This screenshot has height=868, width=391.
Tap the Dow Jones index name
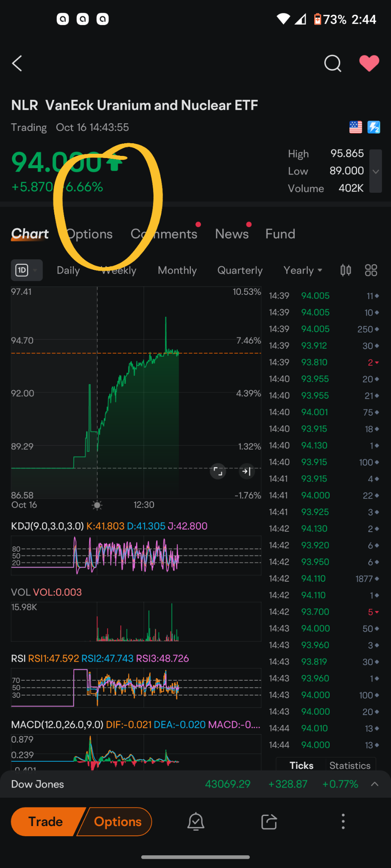(x=37, y=784)
